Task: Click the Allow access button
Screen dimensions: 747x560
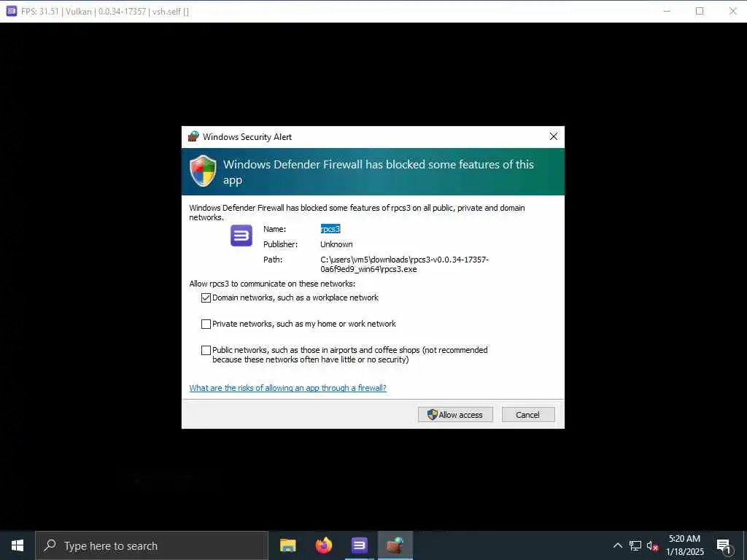Action: click(455, 415)
